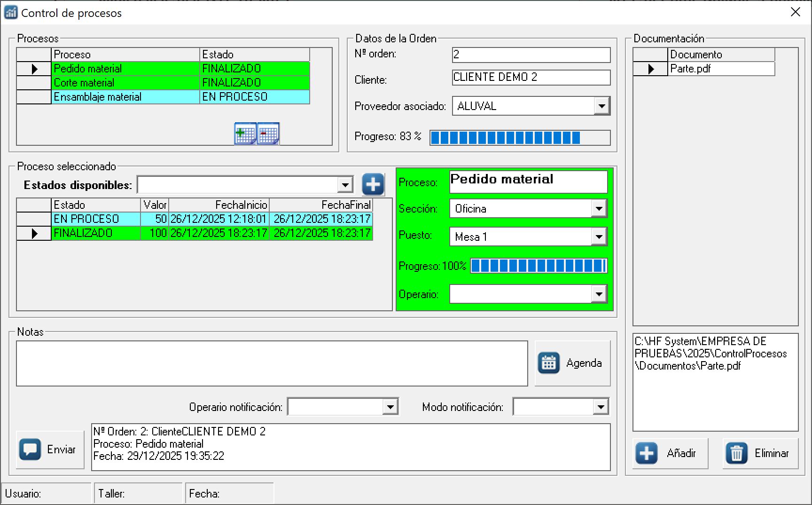Click the Progreso 83% progress bar

pos(520,137)
